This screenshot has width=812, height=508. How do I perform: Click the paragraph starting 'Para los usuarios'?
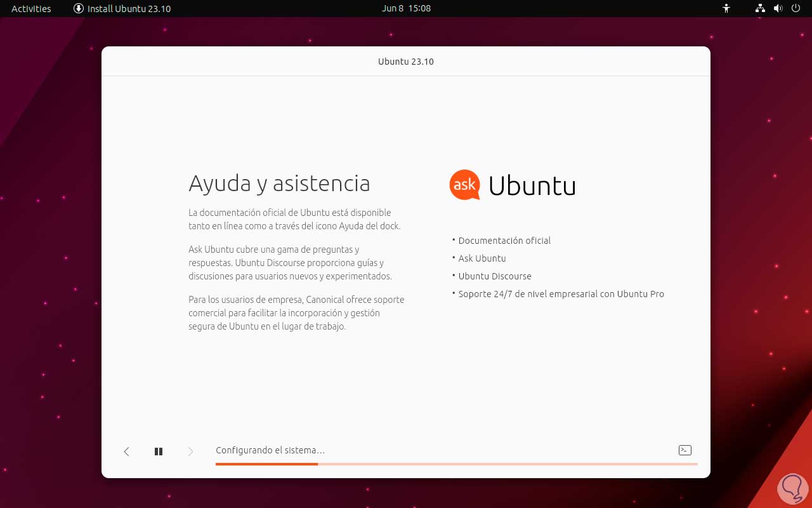[x=296, y=313]
